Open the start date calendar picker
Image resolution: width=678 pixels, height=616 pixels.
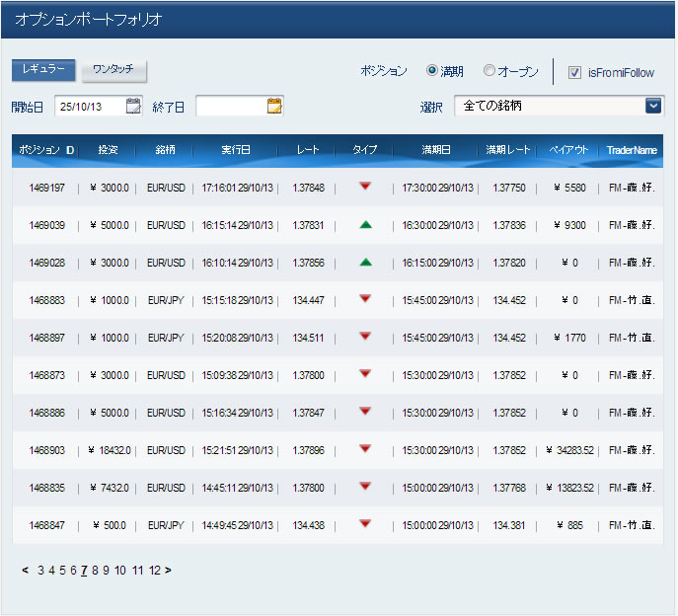(x=133, y=106)
